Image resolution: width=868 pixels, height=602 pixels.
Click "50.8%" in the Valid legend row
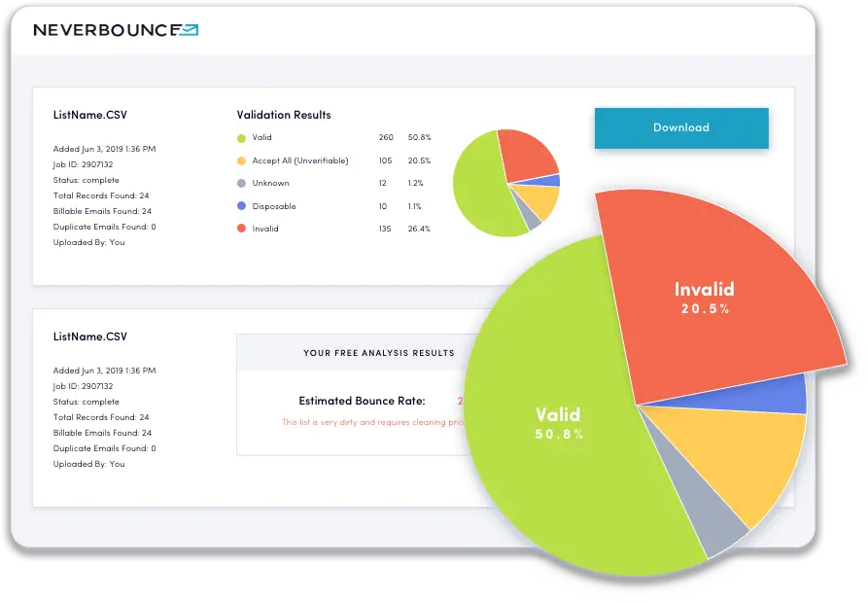tap(419, 137)
